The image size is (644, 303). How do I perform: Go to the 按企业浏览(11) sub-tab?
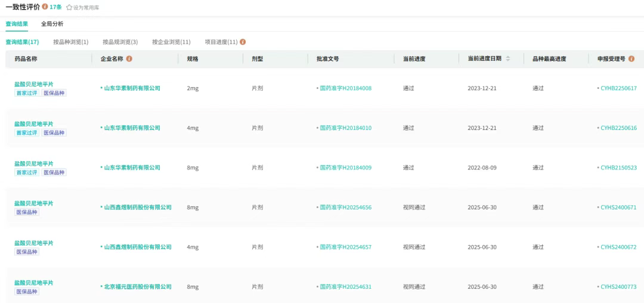[x=171, y=42]
